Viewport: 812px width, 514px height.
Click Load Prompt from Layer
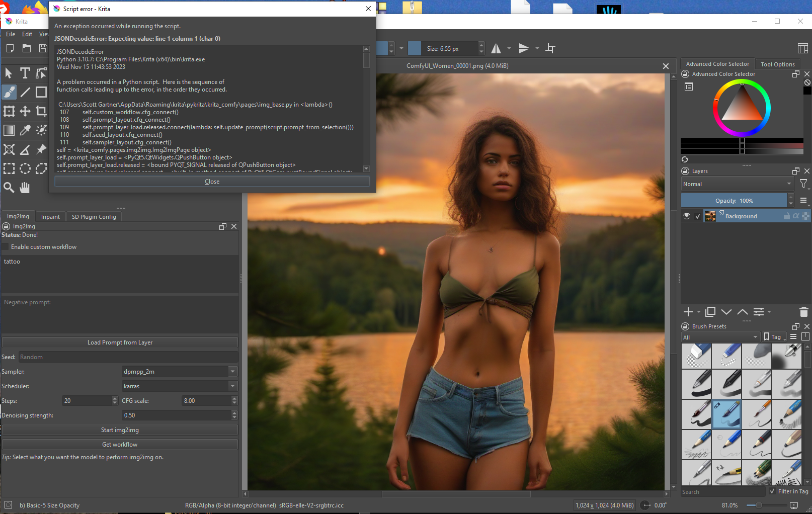pos(120,342)
